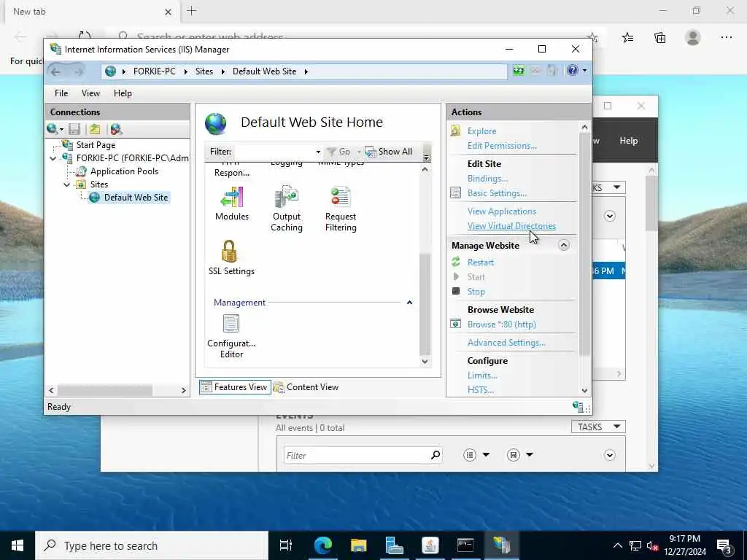Screen dimensions: 747x560
Task: Click the Browse *:80 icon in Actions
Action: [x=455, y=324]
